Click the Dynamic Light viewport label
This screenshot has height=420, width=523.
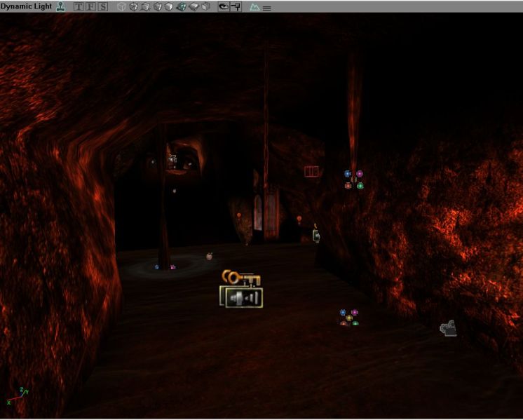[26, 6]
